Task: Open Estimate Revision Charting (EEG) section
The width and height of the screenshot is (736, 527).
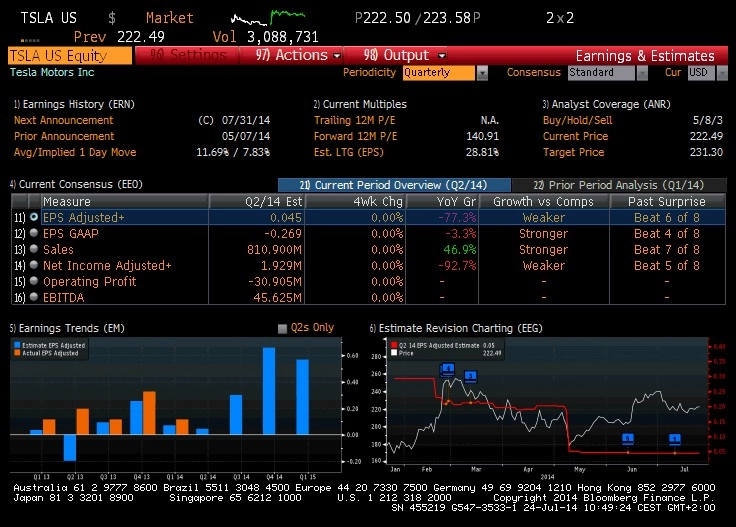Action: [x=456, y=328]
